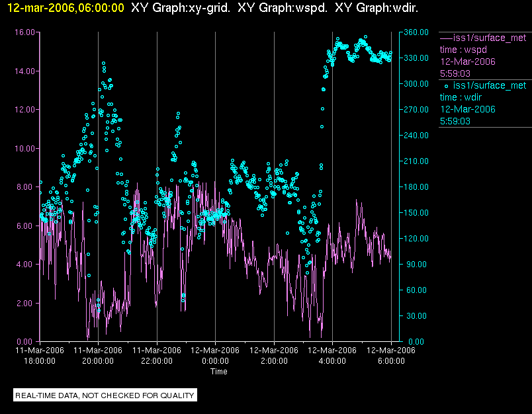532x414 pixels.
Task: Click the XY Graph:wdir. title label
Action: (377, 9)
